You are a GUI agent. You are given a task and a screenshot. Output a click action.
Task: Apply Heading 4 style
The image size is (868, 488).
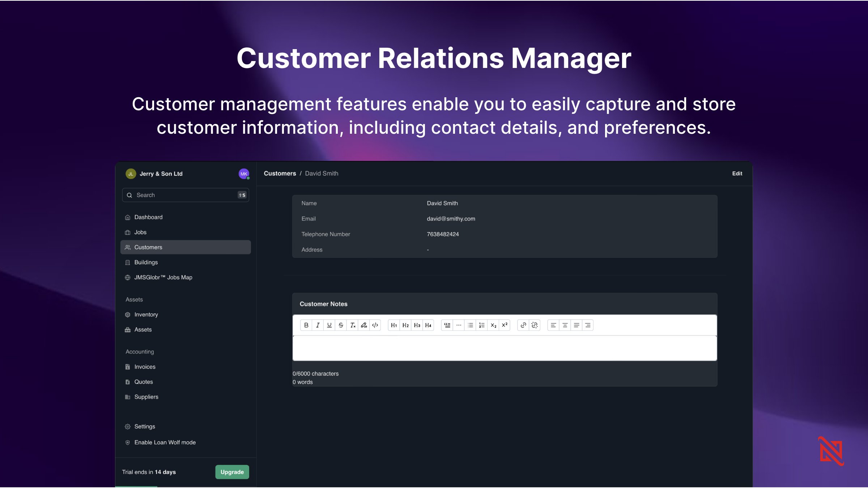pyautogui.click(x=428, y=325)
